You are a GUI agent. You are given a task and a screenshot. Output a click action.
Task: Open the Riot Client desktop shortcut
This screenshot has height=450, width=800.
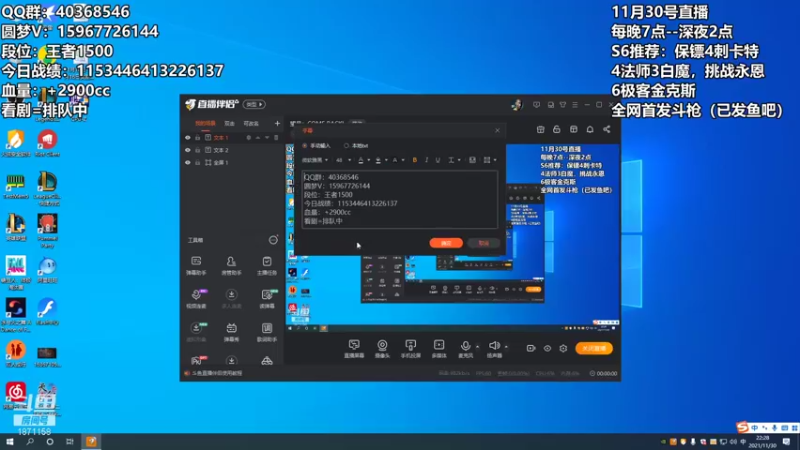(46, 143)
